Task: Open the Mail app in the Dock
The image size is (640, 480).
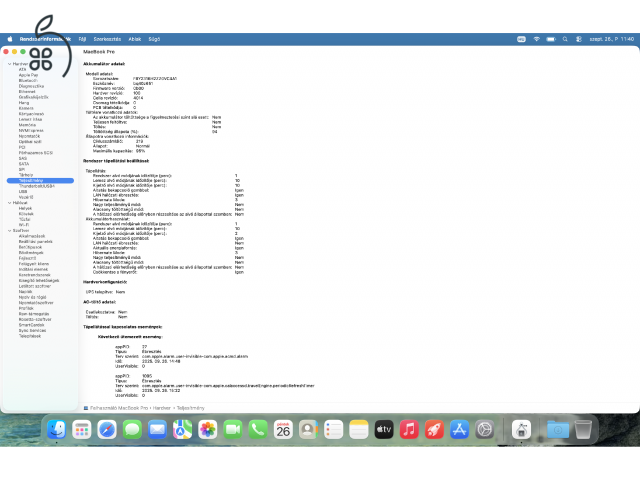Action: [157, 429]
